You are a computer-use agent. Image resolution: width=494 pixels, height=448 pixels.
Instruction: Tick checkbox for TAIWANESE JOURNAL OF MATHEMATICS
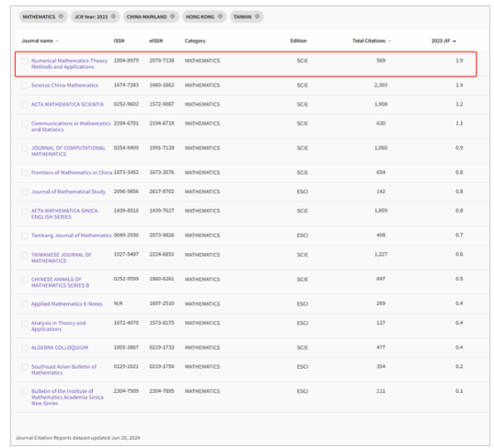click(x=25, y=255)
